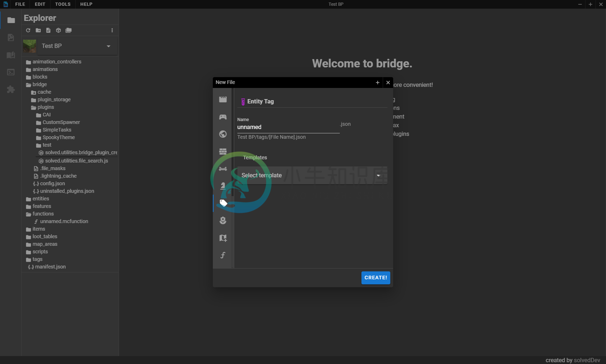Screen dimensions: 606x364
Task: Select the tag icon file type
Action: (223, 203)
